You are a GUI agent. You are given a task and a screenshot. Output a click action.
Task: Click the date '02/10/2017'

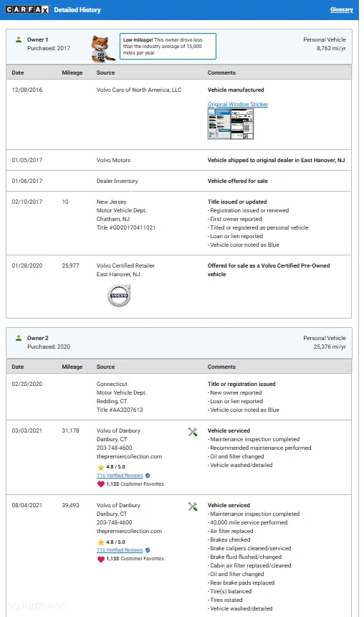pyautogui.click(x=27, y=202)
